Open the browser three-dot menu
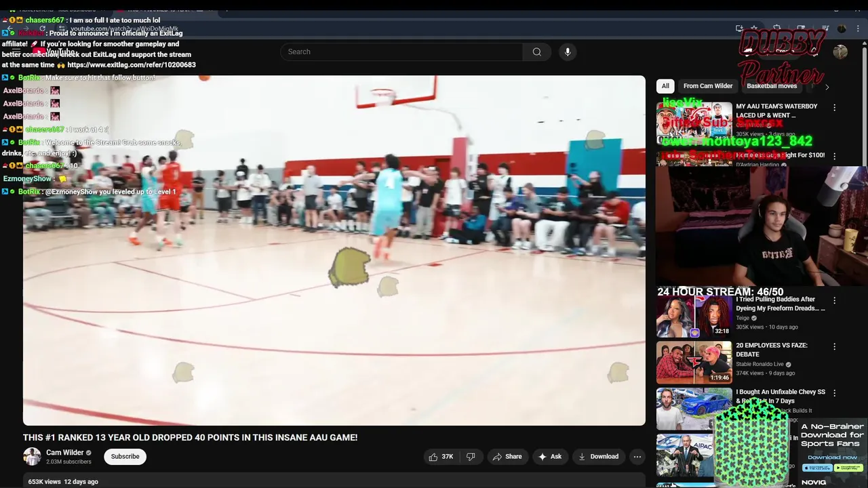Image resolution: width=868 pixels, height=488 pixels. tap(857, 28)
